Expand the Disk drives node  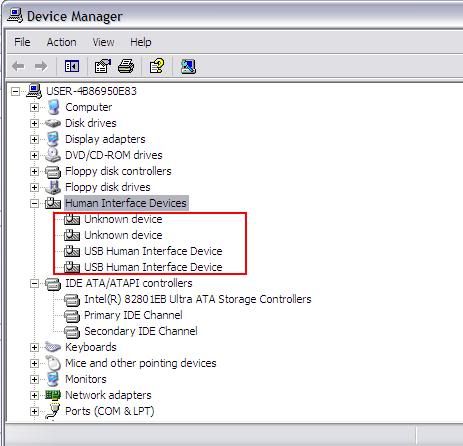[34, 123]
